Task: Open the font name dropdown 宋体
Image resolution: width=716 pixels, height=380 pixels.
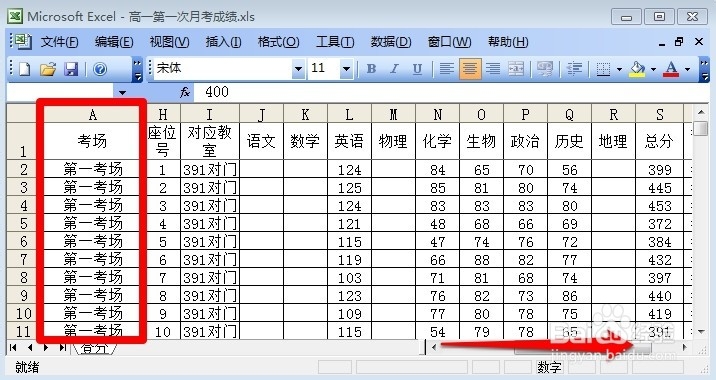Action: (x=298, y=69)
